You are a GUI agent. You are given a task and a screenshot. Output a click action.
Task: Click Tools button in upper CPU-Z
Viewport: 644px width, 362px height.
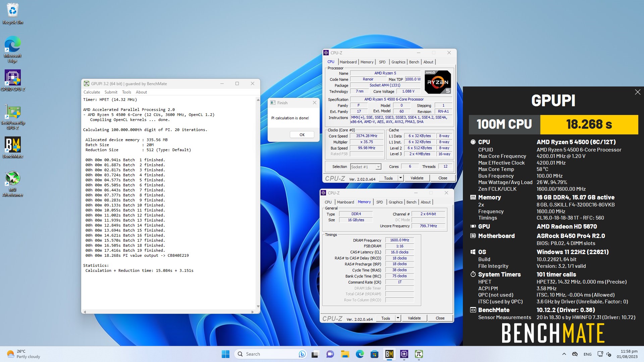tap(388, 178)
